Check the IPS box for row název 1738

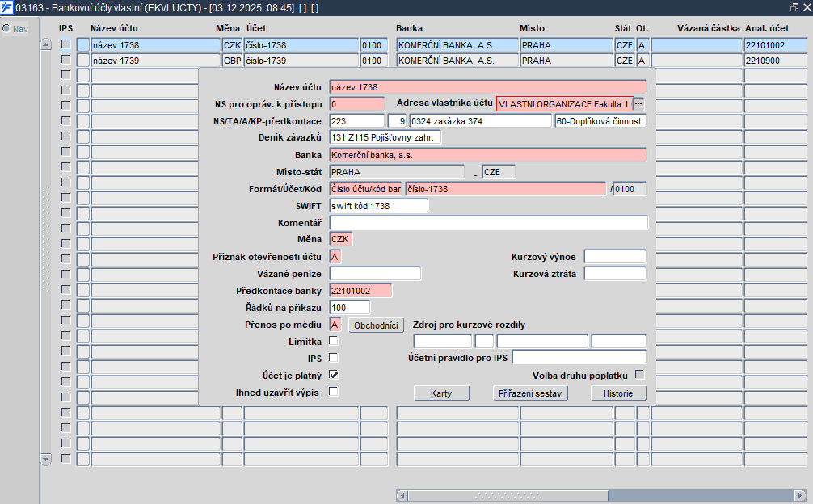point(65,45)
